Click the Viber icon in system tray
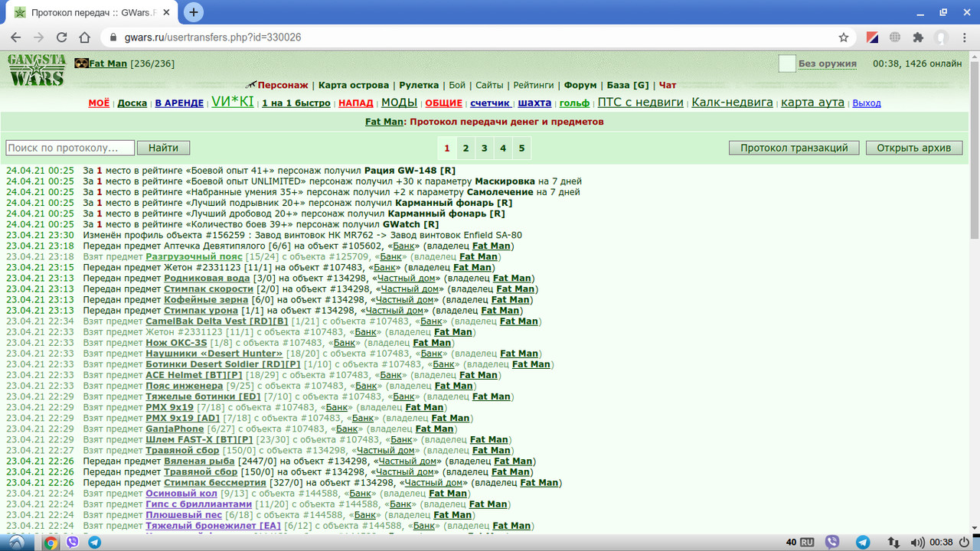This screenshot has width=980, height=551. (832, 542)
